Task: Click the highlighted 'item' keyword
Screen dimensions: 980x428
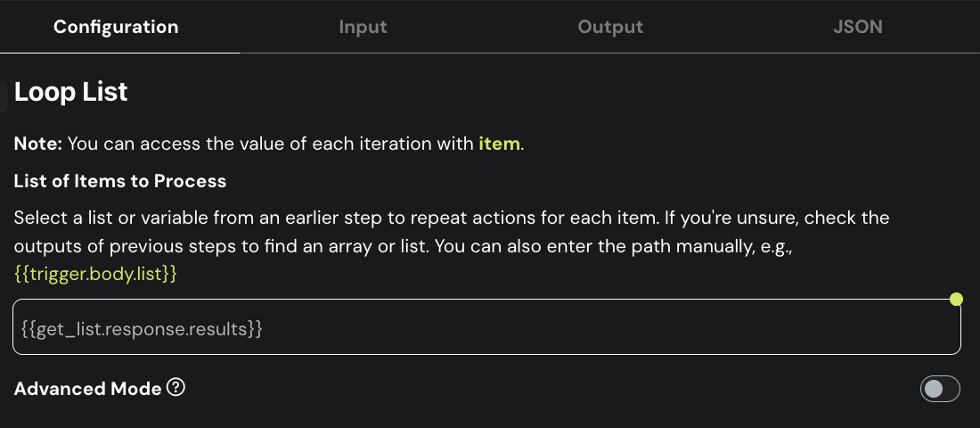Action: [499, 143]
